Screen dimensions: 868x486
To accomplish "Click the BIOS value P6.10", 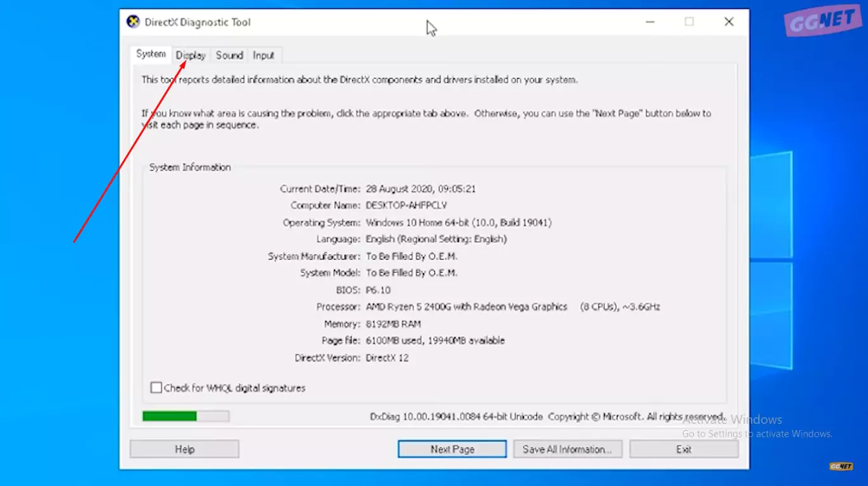I will 378,290.
